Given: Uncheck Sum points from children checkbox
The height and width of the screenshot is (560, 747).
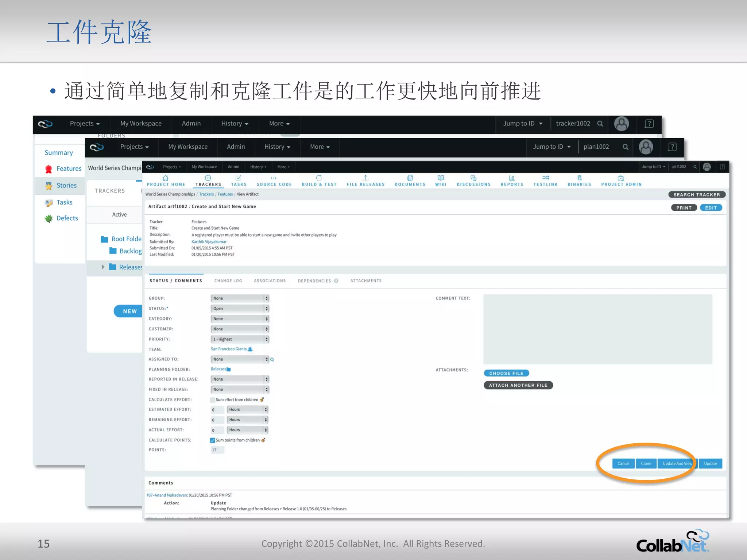Looking at the screenshot, I should pos(213,440).
